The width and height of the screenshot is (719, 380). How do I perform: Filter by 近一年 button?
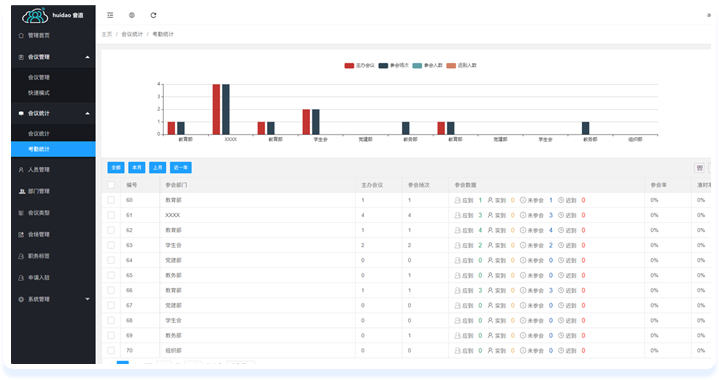click(x=181, y=168)
